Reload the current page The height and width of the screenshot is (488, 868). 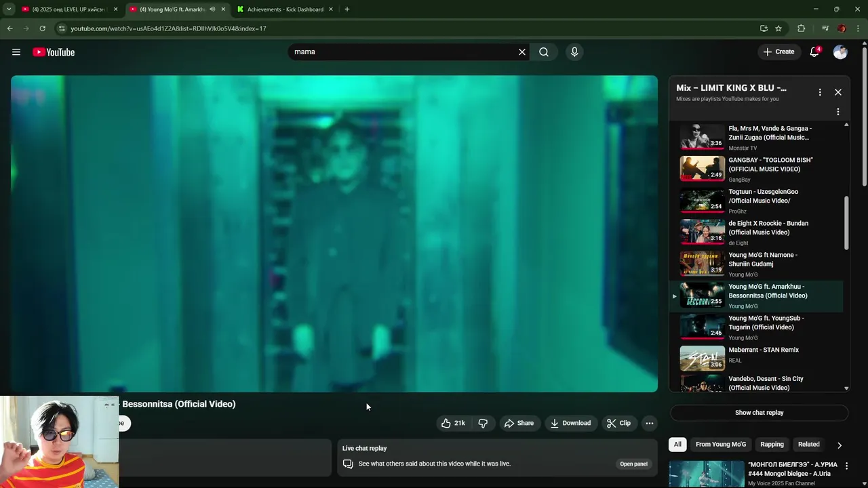(x=42, y=28)
